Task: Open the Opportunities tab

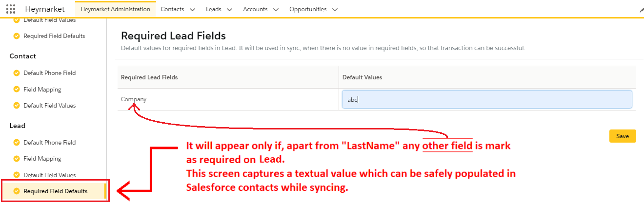Action: (308, 9)
